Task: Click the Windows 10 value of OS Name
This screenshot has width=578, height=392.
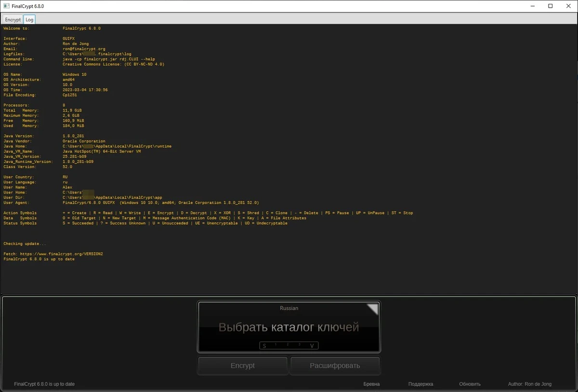Action: 75,75
